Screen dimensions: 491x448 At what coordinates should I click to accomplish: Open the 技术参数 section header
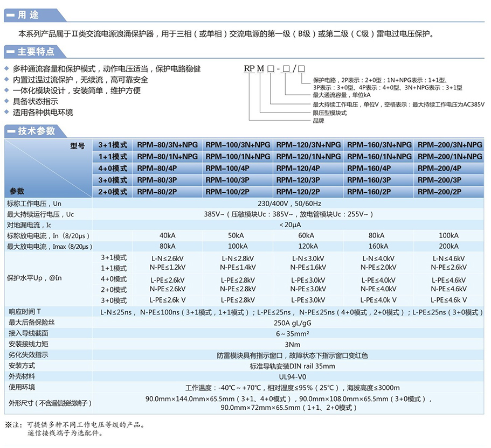click(x=36, y=131)
